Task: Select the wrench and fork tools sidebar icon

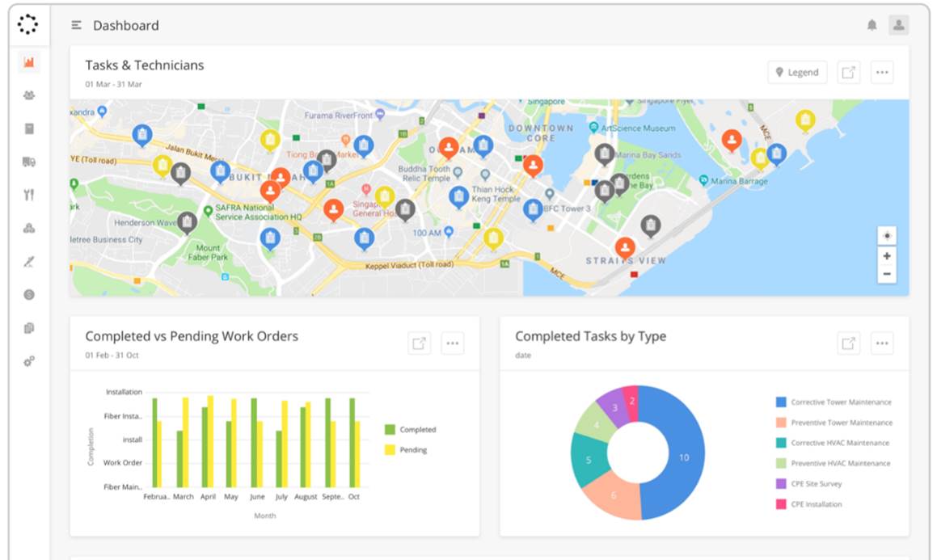Action: coord(29,195)
